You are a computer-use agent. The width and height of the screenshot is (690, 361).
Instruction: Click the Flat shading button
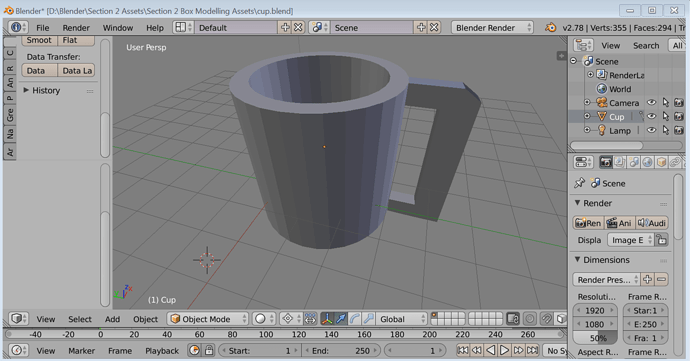76,40
